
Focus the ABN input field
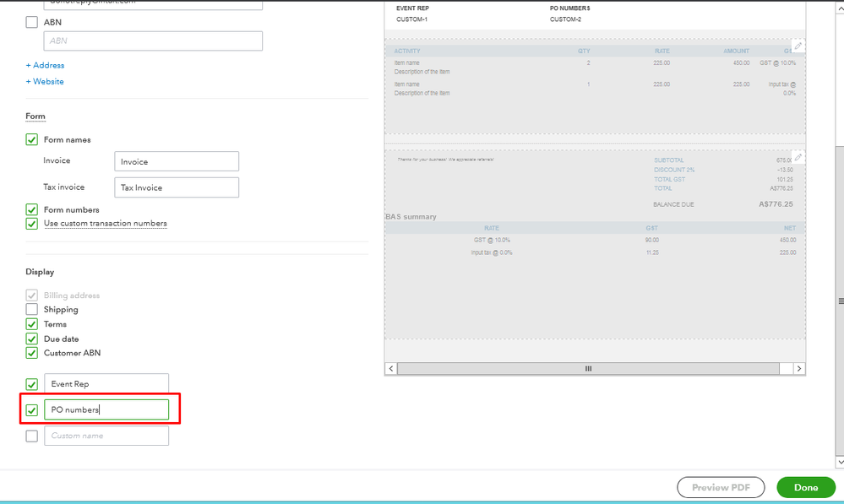[153, 41]
